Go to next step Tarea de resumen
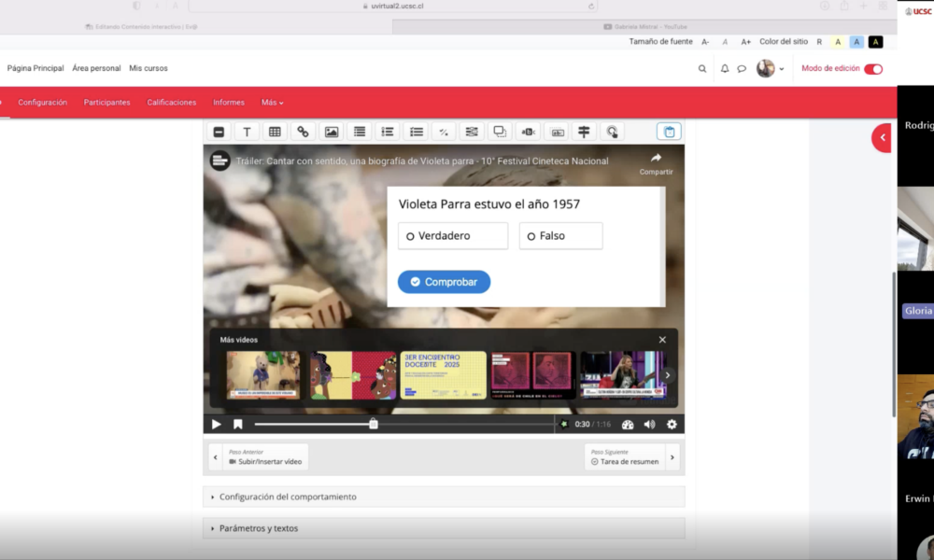This screenshot has height=560, width=934. click(x=631, y=457)
